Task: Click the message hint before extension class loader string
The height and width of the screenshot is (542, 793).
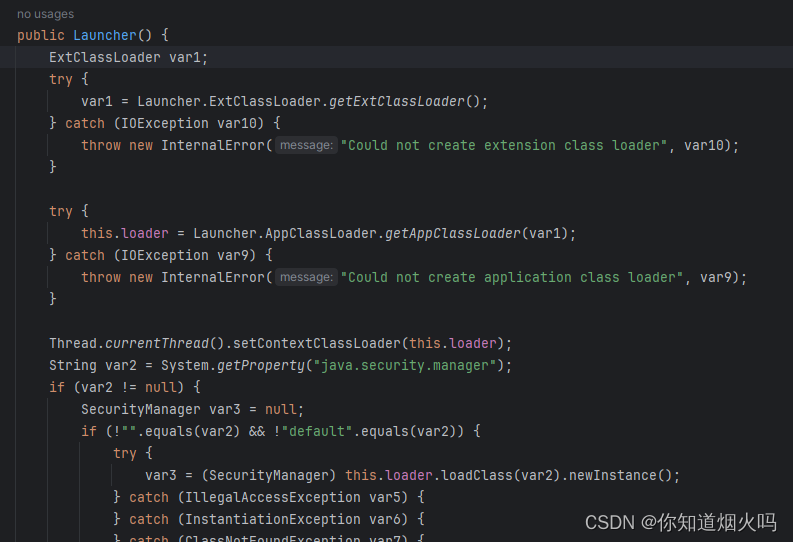Action: point(306,146)
